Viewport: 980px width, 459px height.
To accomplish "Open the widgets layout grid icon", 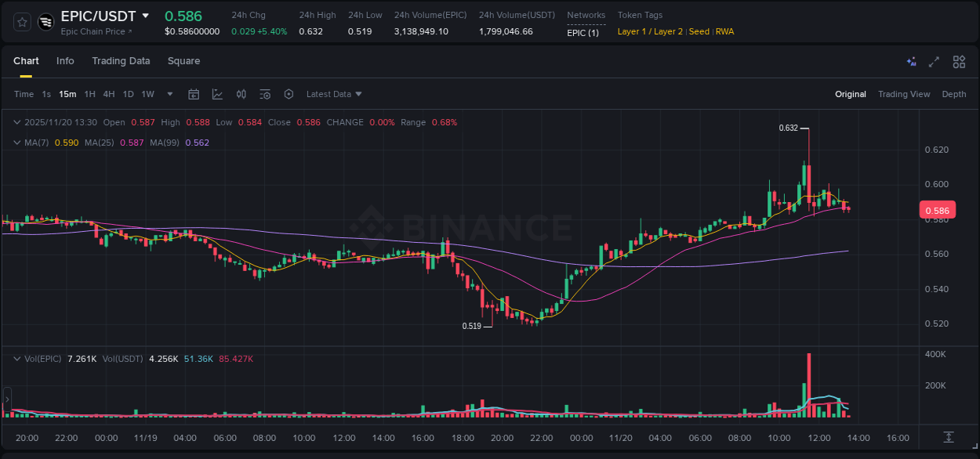I will [x=958, y=61].
